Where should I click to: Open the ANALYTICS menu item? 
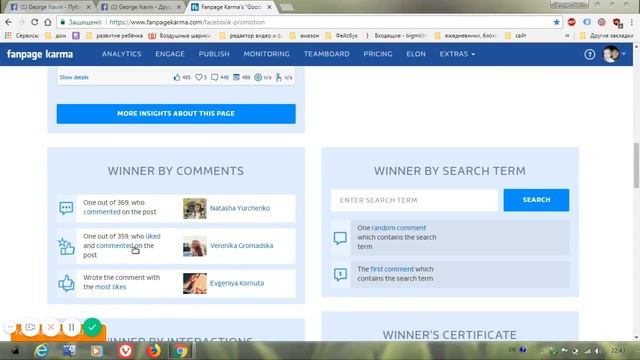pos(122,54)
